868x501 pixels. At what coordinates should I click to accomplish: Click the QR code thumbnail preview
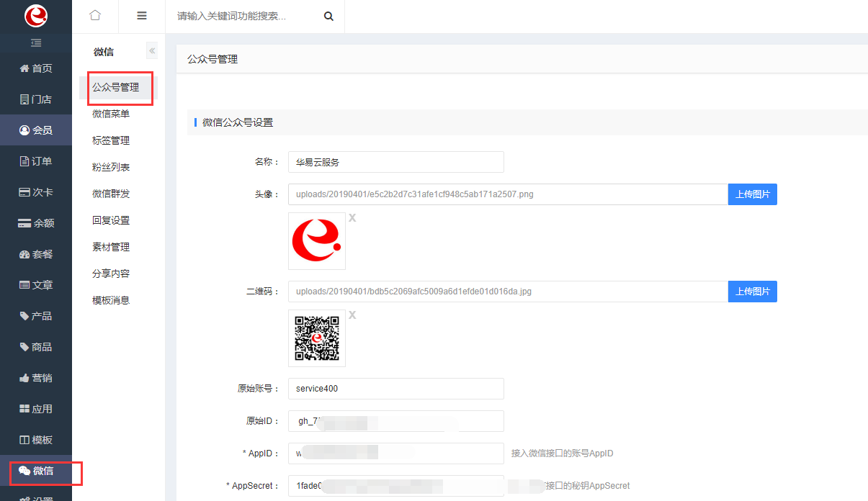pos(317,338)
